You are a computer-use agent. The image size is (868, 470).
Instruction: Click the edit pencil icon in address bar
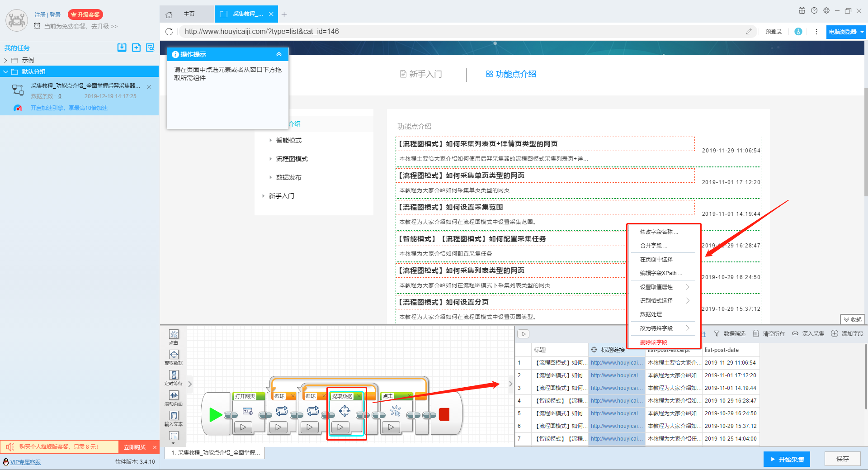click(749, 31)
